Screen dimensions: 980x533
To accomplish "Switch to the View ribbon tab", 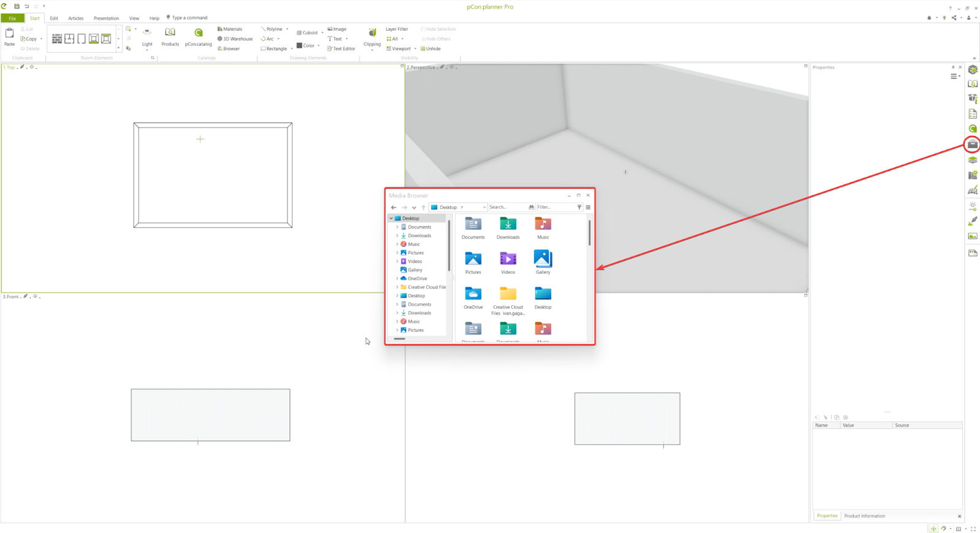I will (134, 18).
